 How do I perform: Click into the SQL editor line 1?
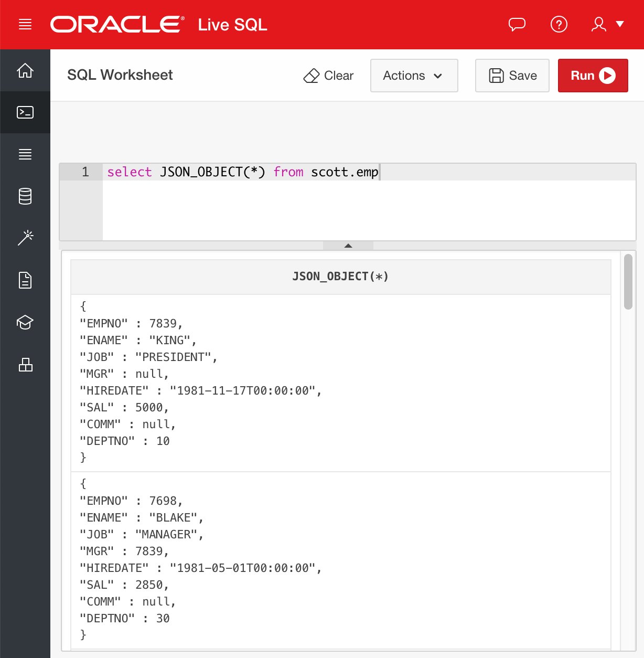tap(369, 172)
